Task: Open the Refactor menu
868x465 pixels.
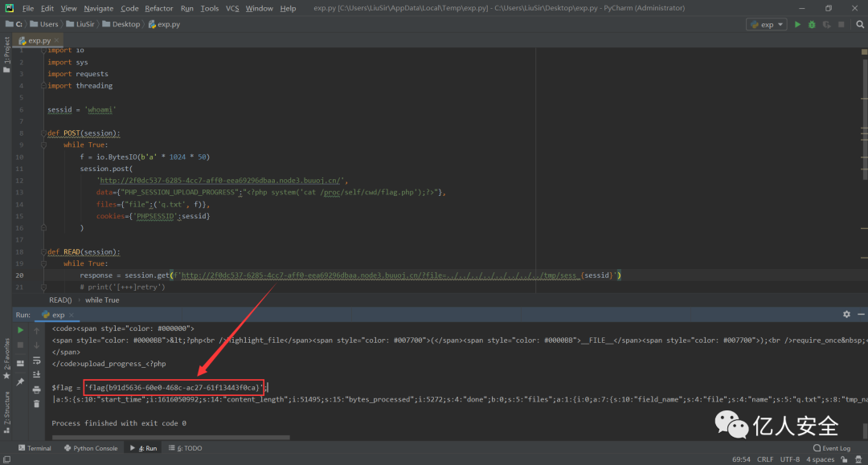Action: click(159, 8)
